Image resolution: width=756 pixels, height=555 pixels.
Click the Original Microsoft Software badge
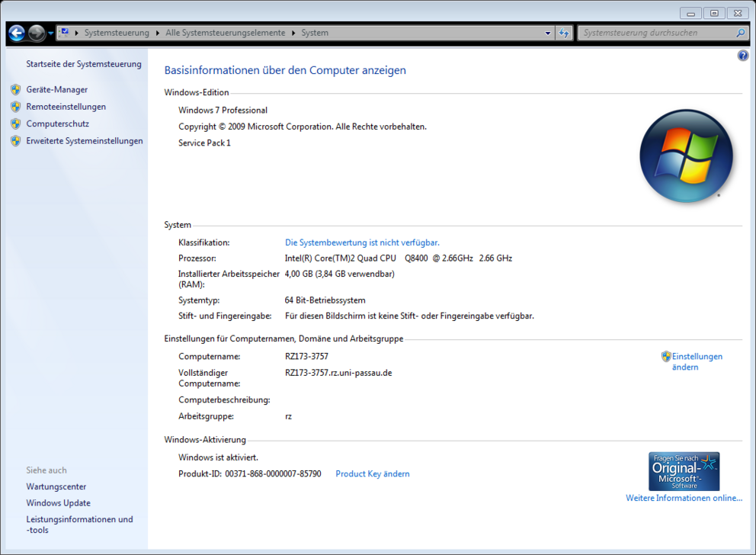pyautogui.click(x=684, y=471)
